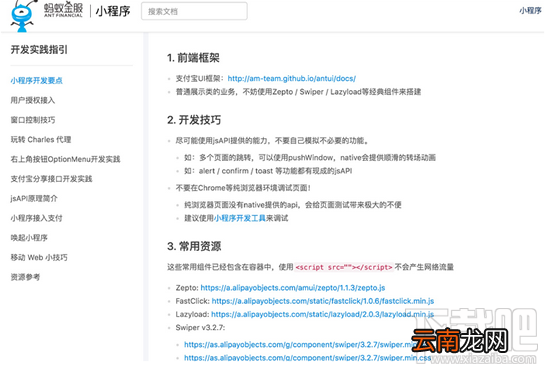Click the Ant Financial ant logo
The width and height of the screenshot is (545, 369).
tap(22, 16)
